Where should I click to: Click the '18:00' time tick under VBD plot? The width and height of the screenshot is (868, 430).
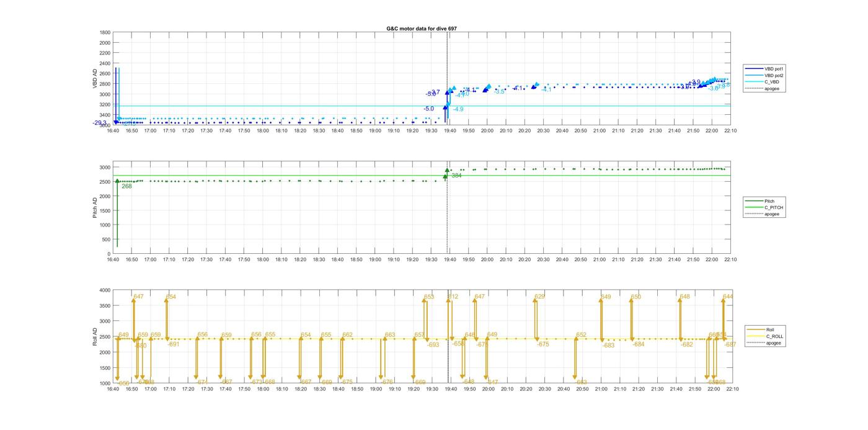tap(263, 131)
